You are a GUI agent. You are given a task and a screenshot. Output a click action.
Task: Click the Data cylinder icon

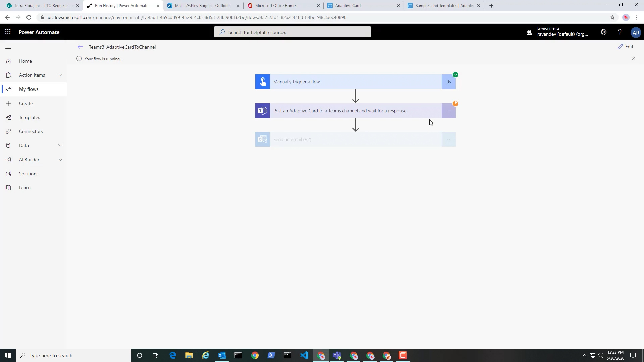click(8, 145)
